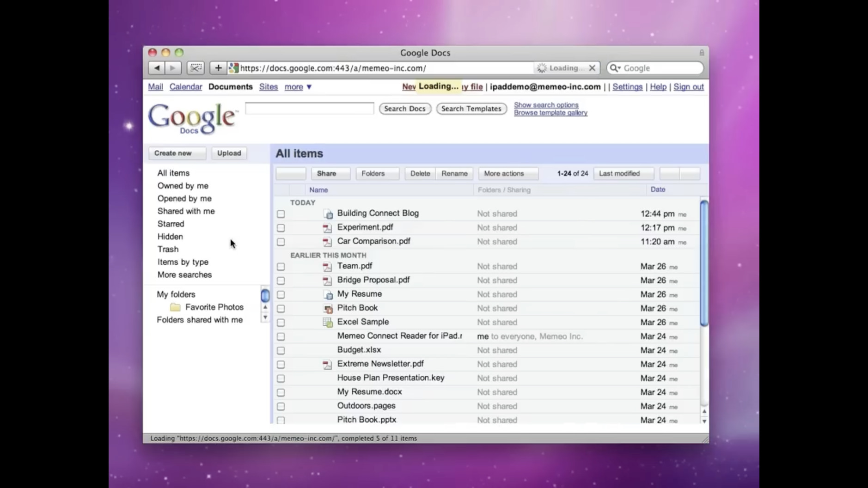Click the Search Templates button
868x488 pixels.
tap(471, 109)
